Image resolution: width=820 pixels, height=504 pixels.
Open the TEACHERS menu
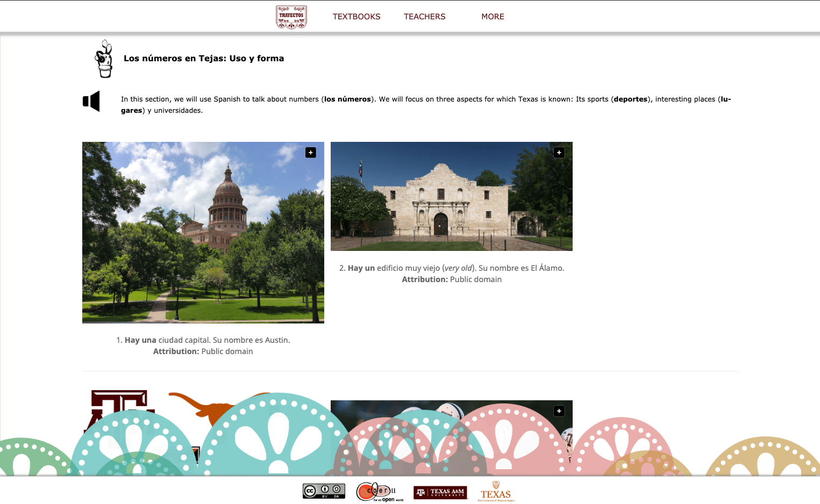[x=425, y=17]
